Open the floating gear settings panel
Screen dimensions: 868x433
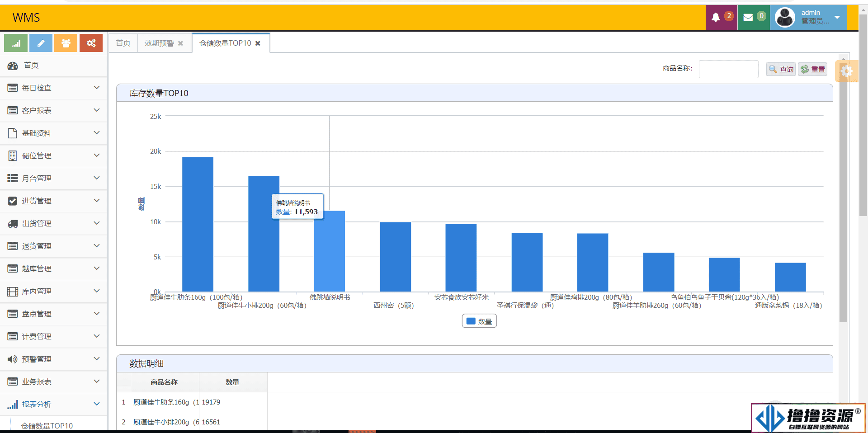click(x=846, y=71)
